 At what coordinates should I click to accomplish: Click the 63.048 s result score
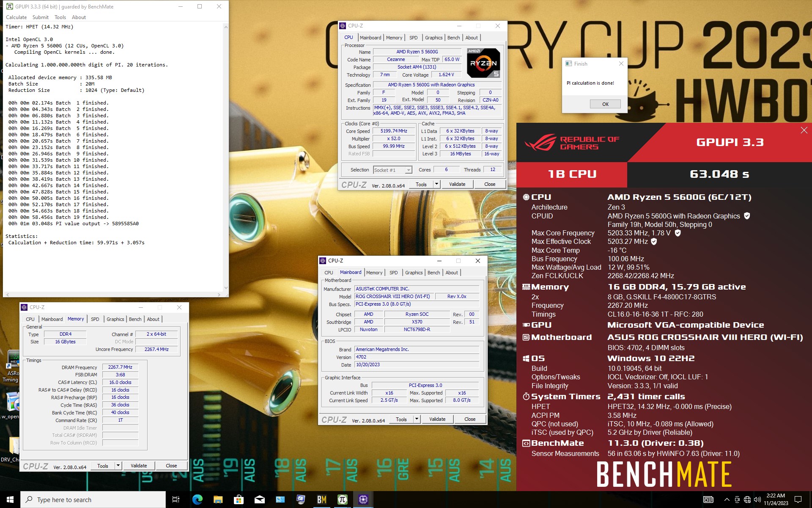(719, 174)
